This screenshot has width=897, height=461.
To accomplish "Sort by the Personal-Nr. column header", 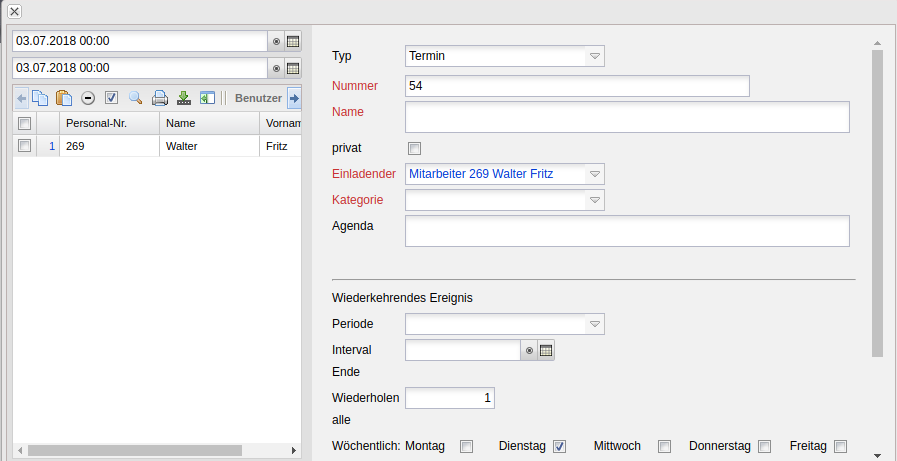I will pyautogui.click(x=108, y=123).
